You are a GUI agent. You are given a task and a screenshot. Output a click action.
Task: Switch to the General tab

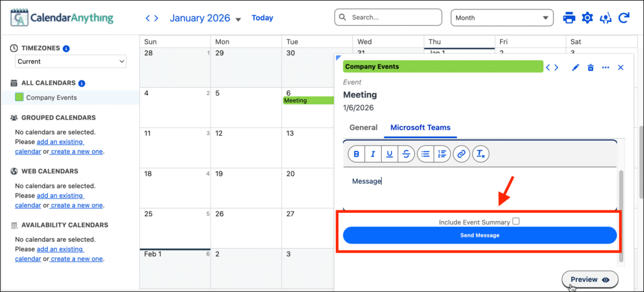point(363,127)
